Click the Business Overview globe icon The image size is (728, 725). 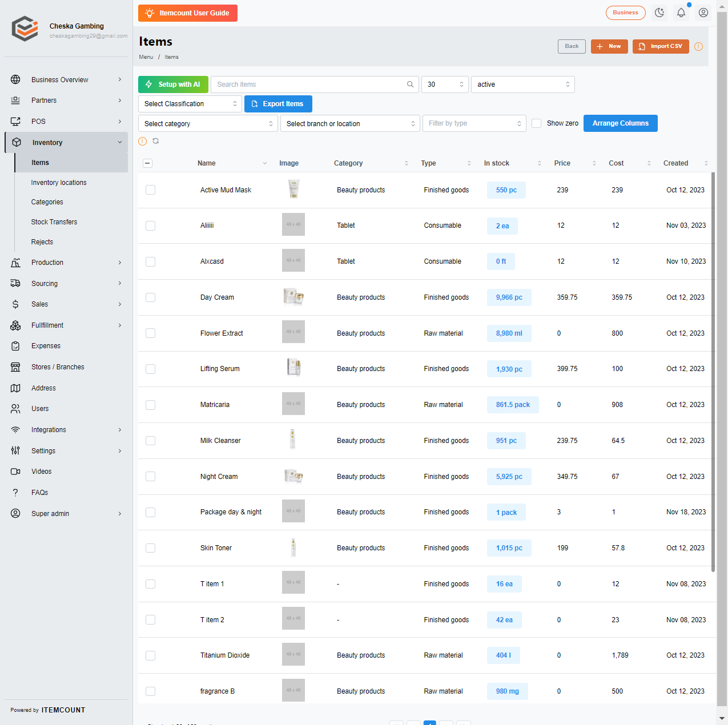click(x=15, y=79)
